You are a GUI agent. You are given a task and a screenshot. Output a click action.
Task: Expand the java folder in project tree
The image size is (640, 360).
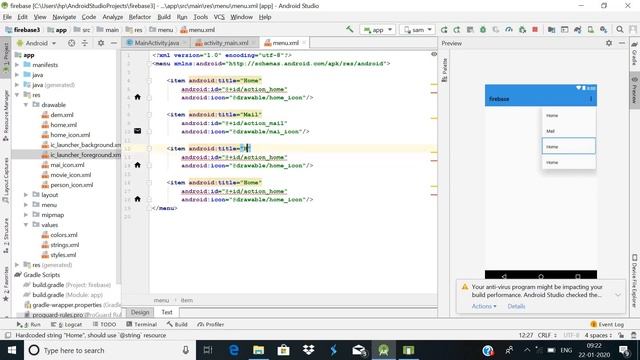(17, 75)
